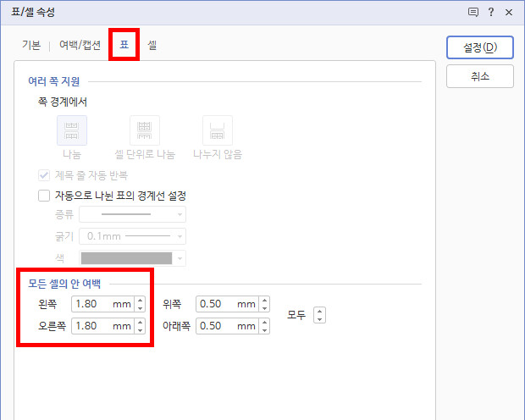Open the 색 color dropdown
The height and width of the screenshot is (420, 525).
tap(133, 258)
